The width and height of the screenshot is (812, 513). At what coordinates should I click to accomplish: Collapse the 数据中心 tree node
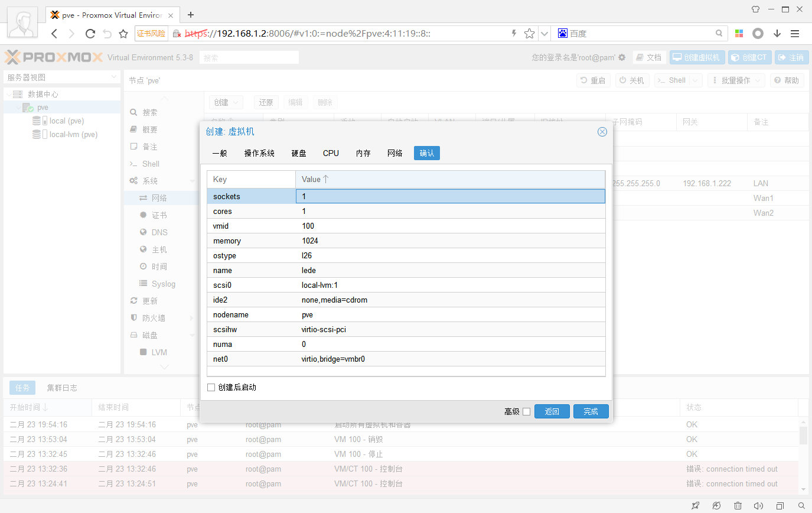(x=9, y=94)
